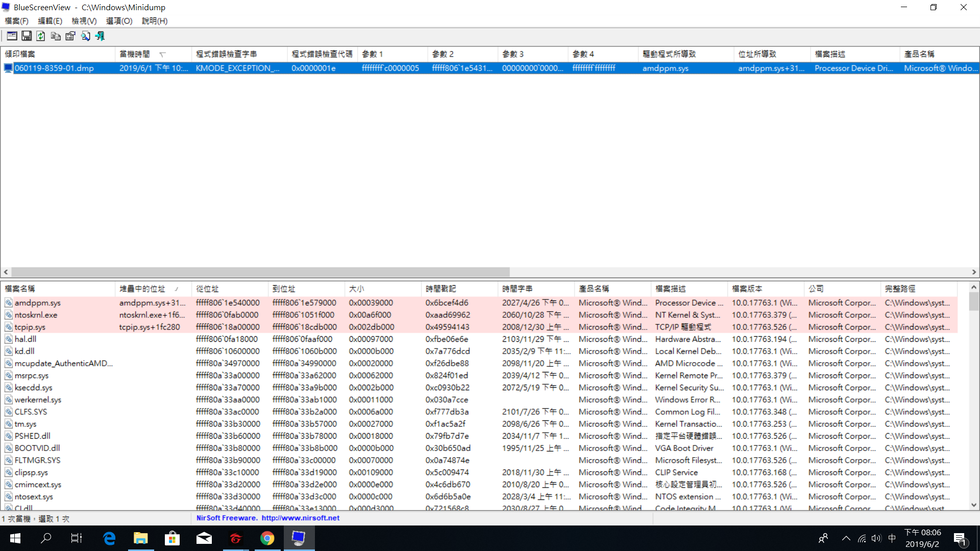Open Advanced Options toolbar icon
This screenshot has width=980, height=551.
click(x=12, y=36)
